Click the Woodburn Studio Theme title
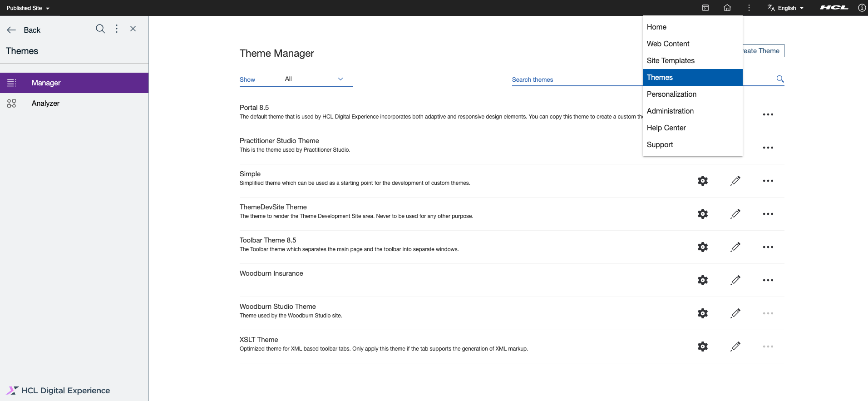 pyautogui.click(x=278, y=307)
